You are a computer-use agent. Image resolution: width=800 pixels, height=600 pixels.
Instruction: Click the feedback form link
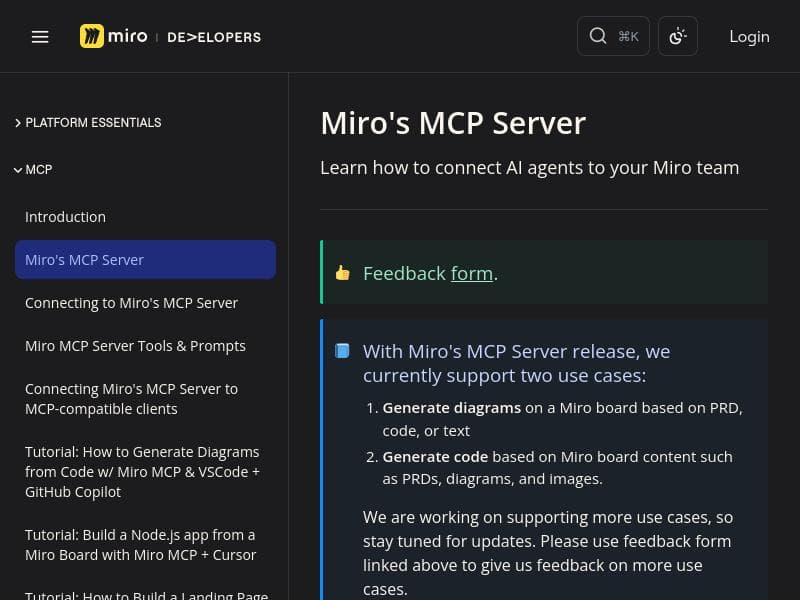click(471, 273)
